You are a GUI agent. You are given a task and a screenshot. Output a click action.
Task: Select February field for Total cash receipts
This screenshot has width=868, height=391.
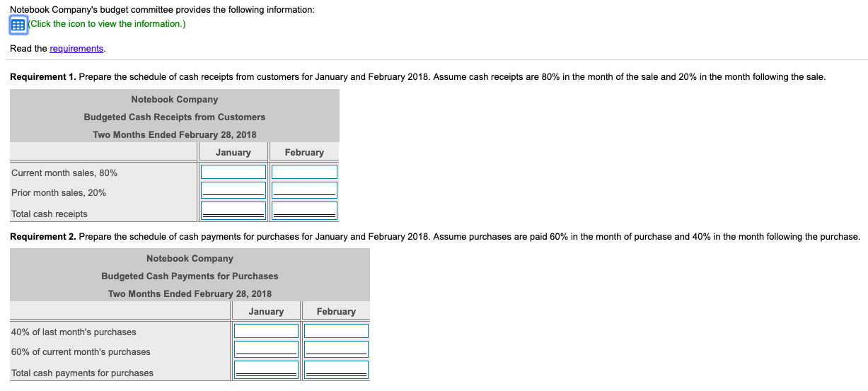point(305,211)
